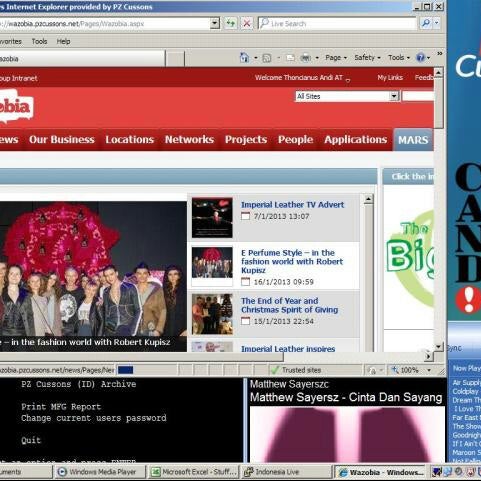Open the Page command bar menu

[336, 58]
